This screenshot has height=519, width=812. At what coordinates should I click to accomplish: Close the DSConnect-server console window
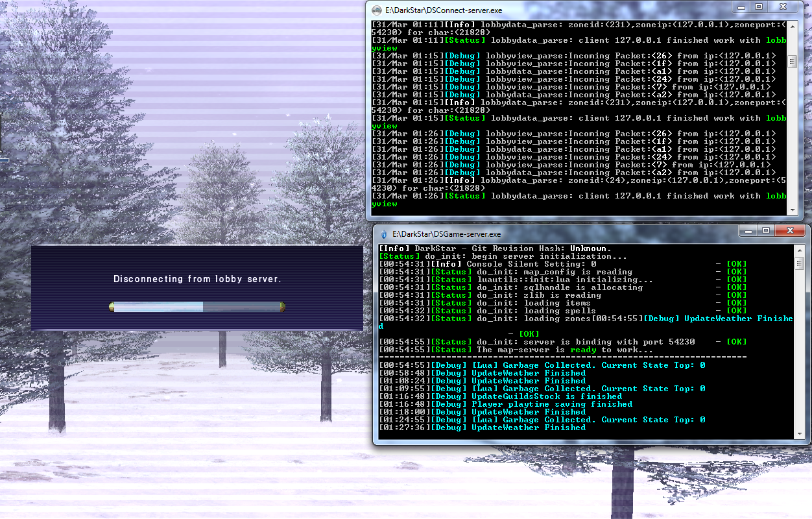783,7
